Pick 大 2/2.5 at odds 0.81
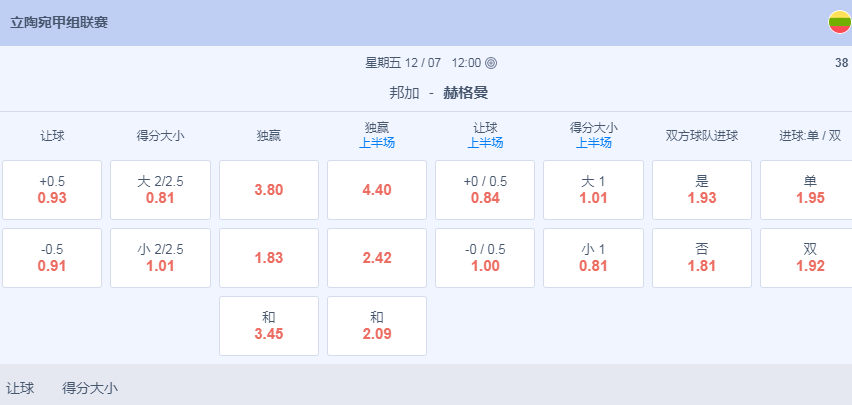 coord(160,190)
